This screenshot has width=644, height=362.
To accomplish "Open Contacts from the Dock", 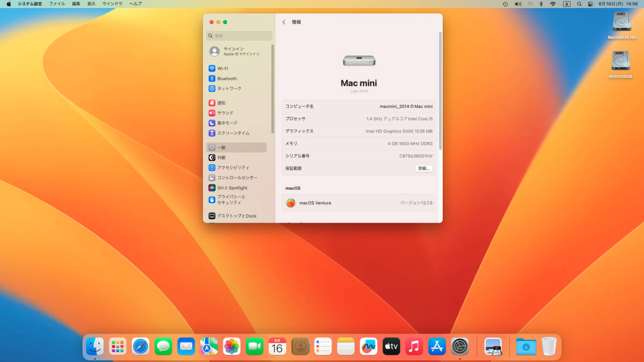I will tap(300, 346).
